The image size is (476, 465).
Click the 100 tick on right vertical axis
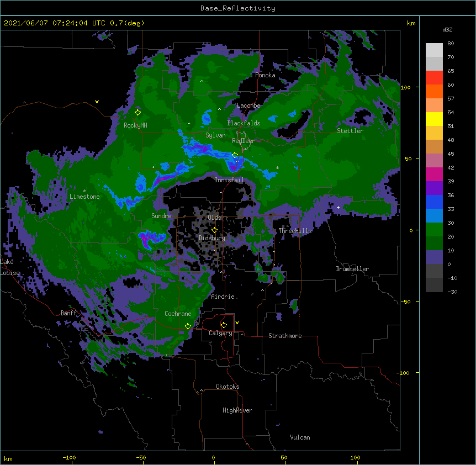point(405,87)
